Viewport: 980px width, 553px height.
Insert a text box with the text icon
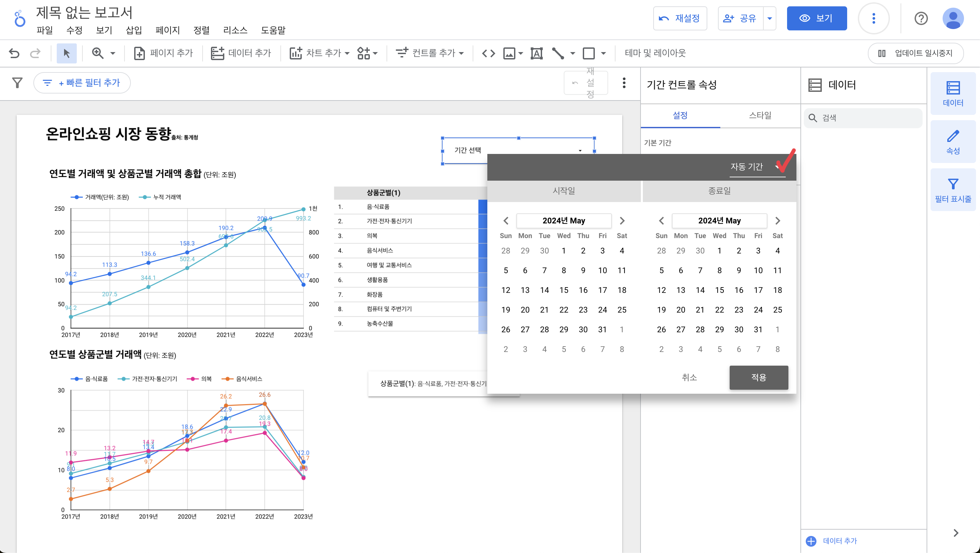(x=536, y=53)
